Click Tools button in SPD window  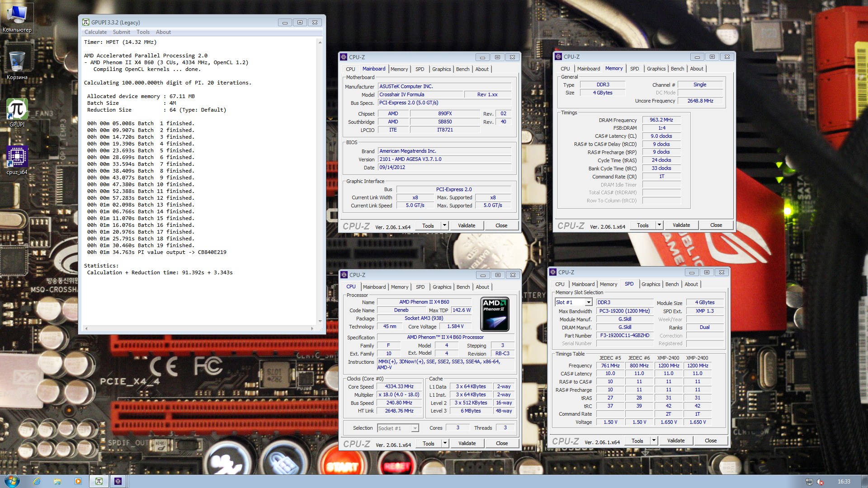pyautogui.click(x=637, y=441)
